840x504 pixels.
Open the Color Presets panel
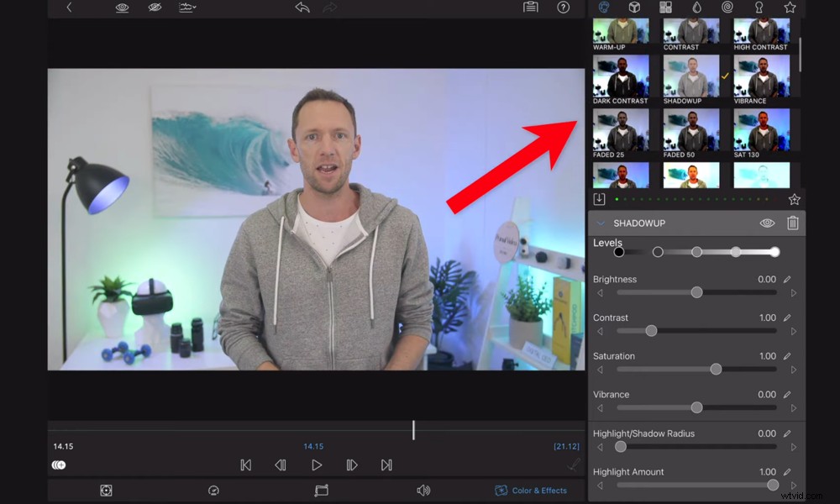(604, 7)
